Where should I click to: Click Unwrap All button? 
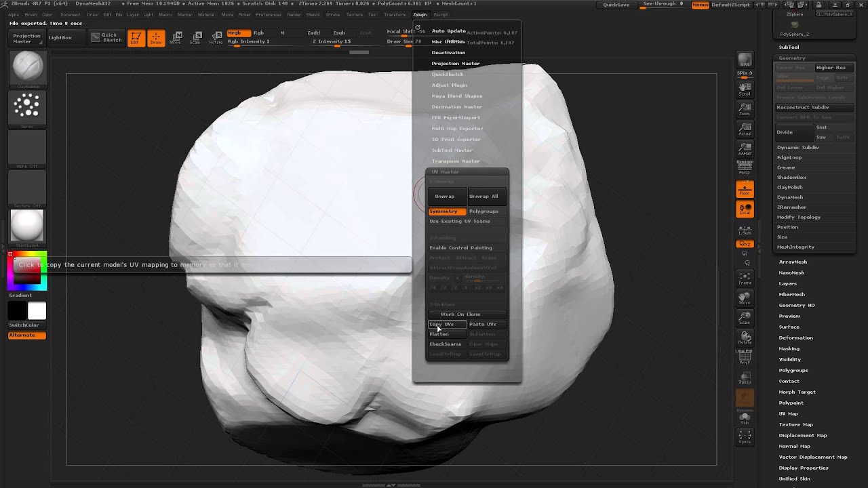[486, 197]
